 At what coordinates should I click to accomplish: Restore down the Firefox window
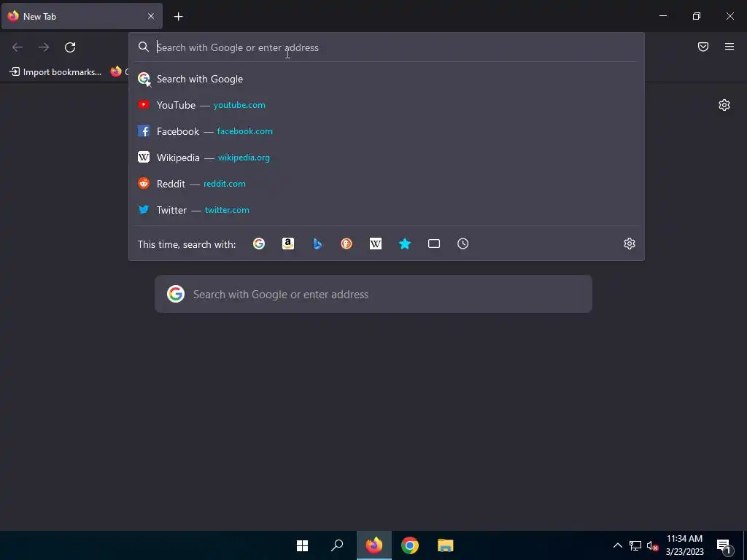(x=697, y=16)
